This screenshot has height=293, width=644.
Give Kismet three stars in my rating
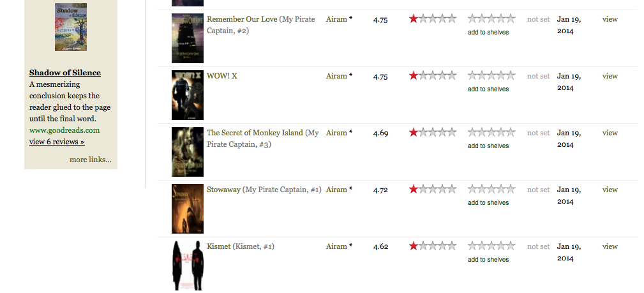tap(491, 246)
